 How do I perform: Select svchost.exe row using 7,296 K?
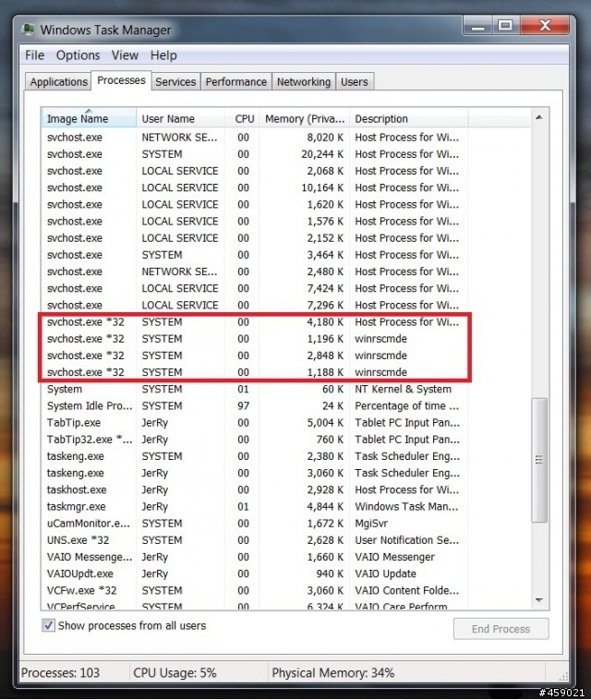255,305
